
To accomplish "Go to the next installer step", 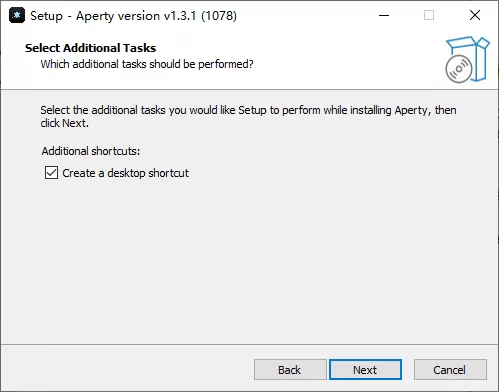I will click(365, 370).
